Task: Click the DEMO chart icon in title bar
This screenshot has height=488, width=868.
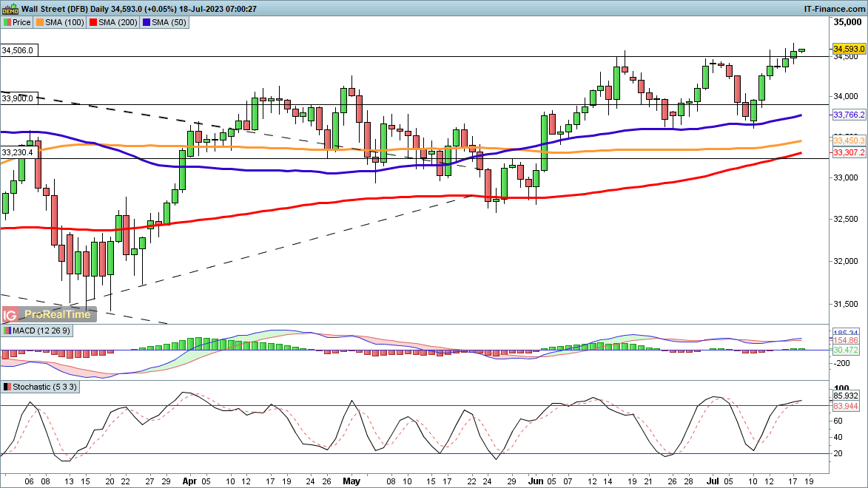Action: 10,9
